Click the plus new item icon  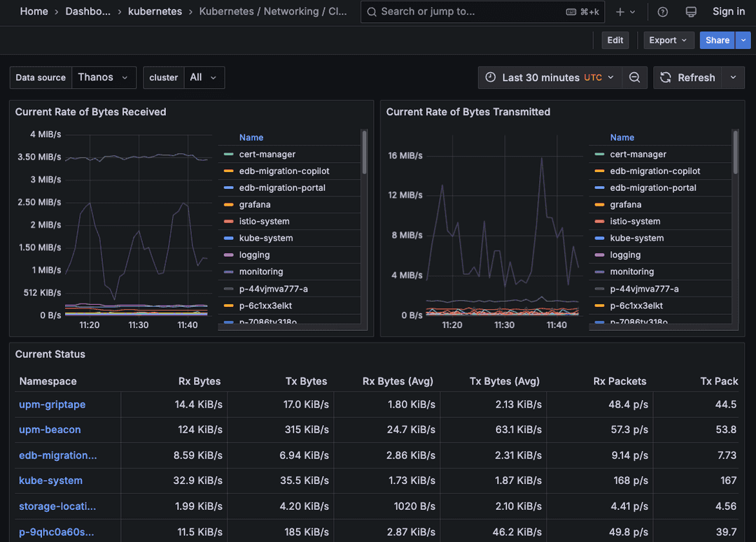620,12
